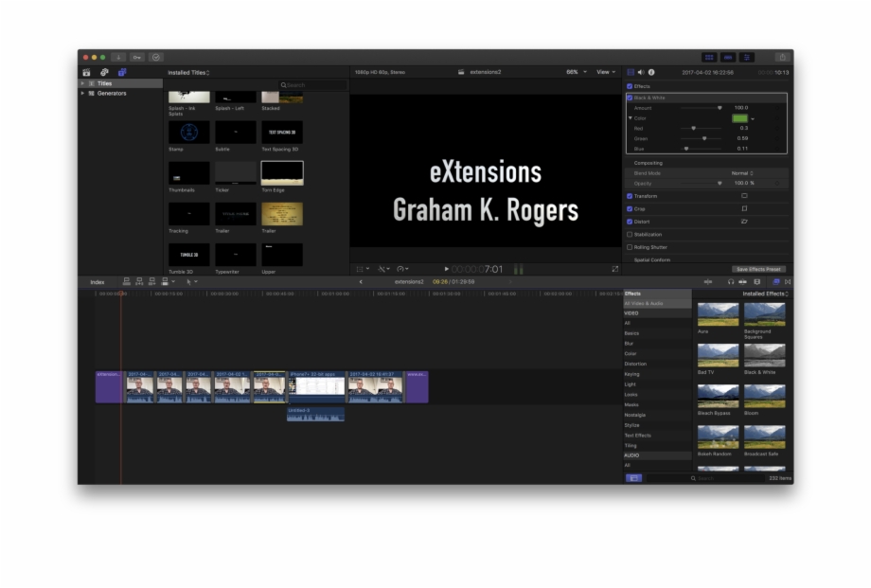Click the Crop icon in the inspector

coord(746,209)
